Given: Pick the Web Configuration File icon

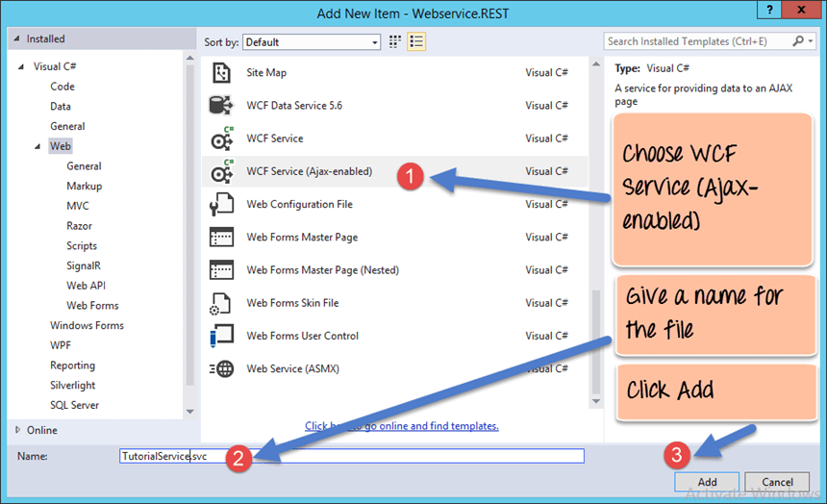Looking at the screenshot, I should pyautogui.click(x=221, y=204).
